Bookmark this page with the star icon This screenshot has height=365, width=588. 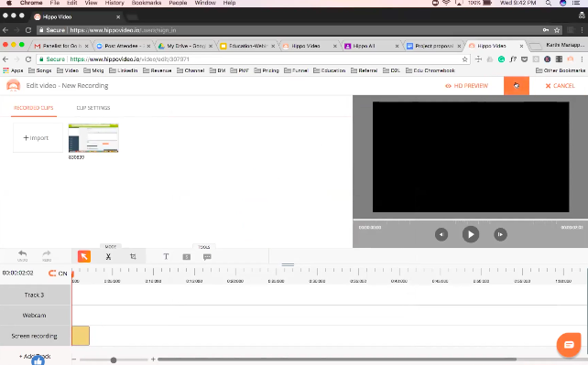(464, 59)
